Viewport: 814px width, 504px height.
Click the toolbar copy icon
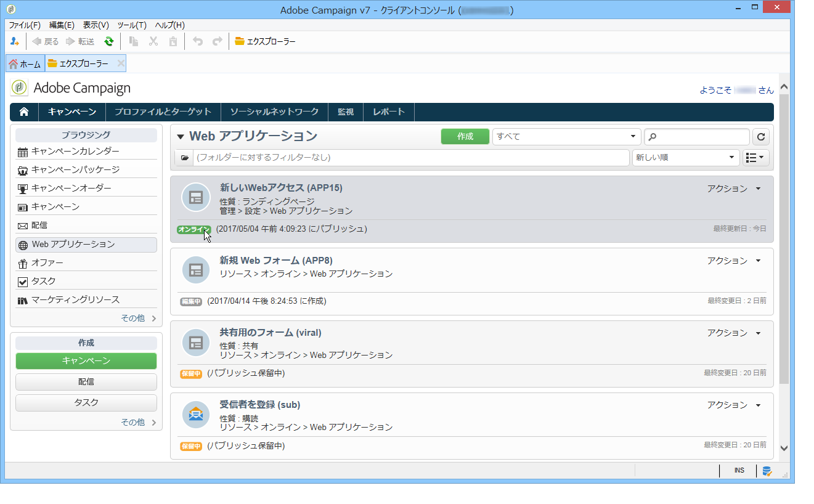click(x=134, y=42)
